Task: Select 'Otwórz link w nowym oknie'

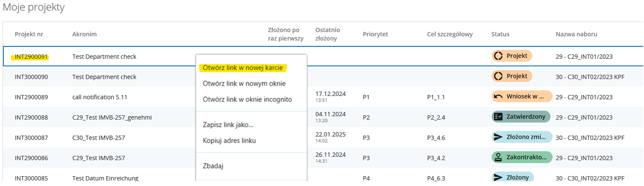Action: tap(244, 83)
